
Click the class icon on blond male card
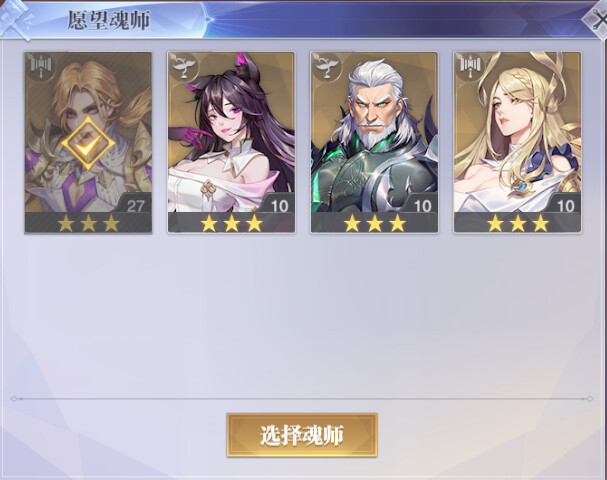pos(41,67)
